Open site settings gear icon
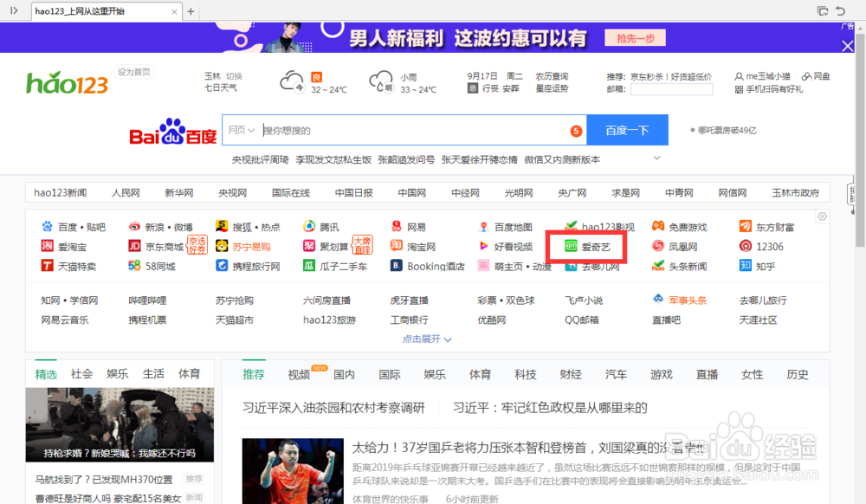The image size is (866, 504). [823, 216]
